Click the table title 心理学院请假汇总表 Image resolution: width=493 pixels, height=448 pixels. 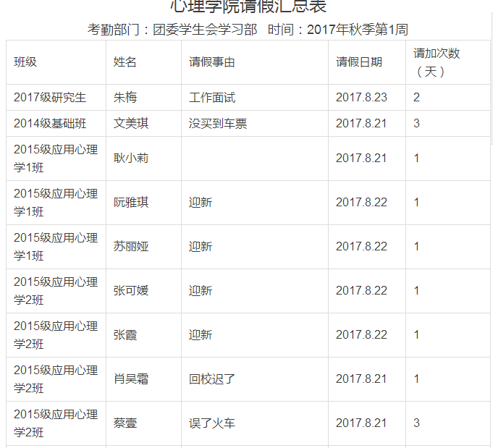pyautogui.click(x=248, y=7)
